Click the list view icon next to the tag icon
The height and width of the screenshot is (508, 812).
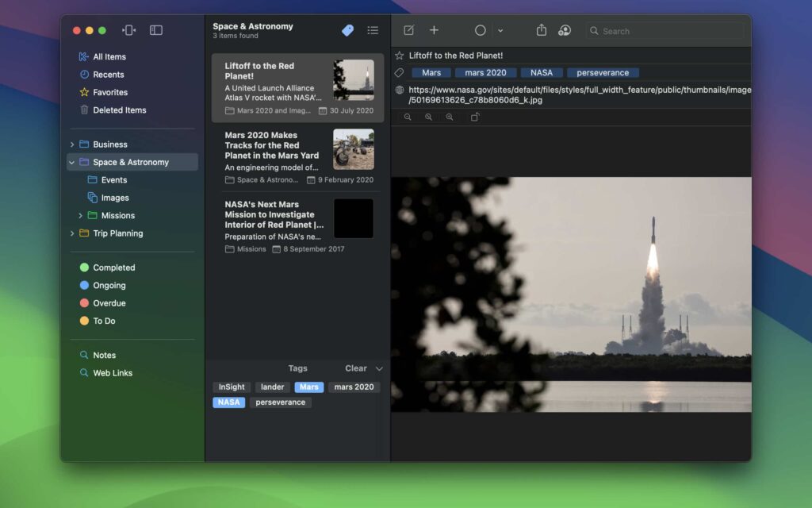coord(373,30)
